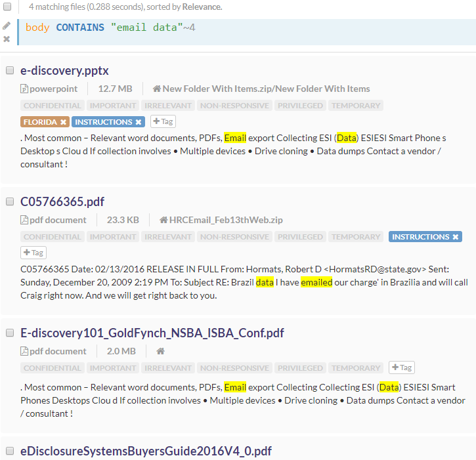Image resolution: width=476 pixels, height=460 pixels.
Task: Open Tag dropdown for e-discovery.pptx
Action: click(163, 121)
